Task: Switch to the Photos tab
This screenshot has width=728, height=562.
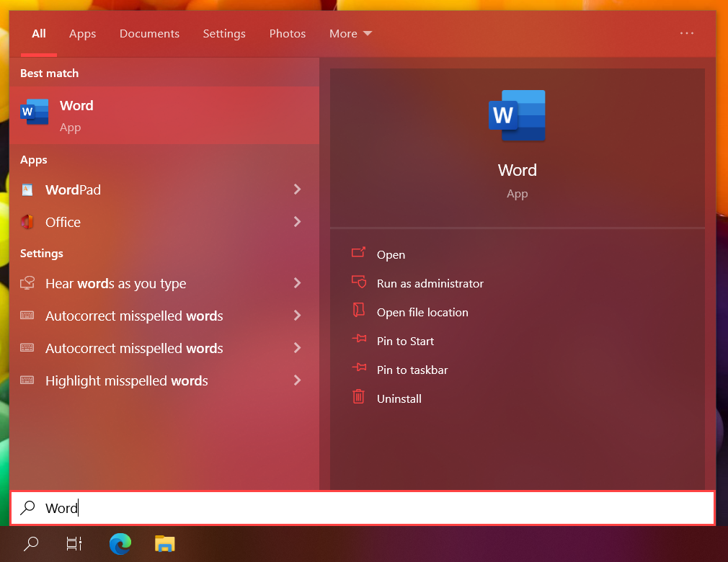Action: (288, 33)
